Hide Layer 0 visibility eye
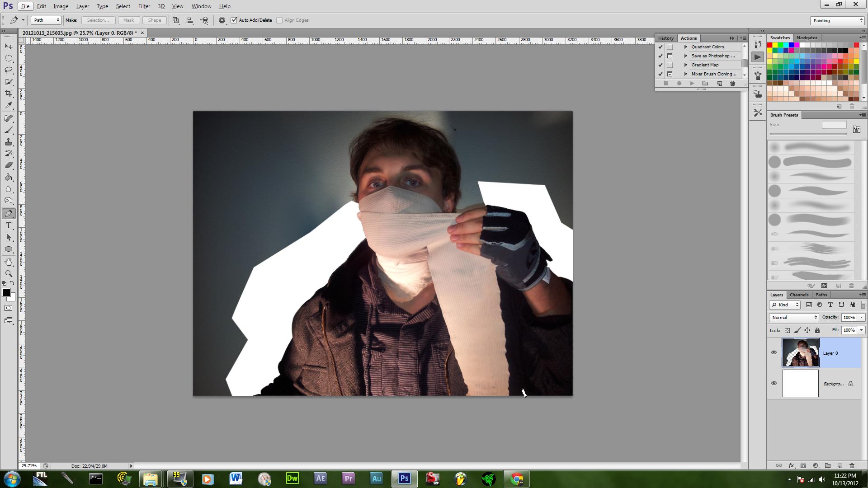 [x=774, y=353]
